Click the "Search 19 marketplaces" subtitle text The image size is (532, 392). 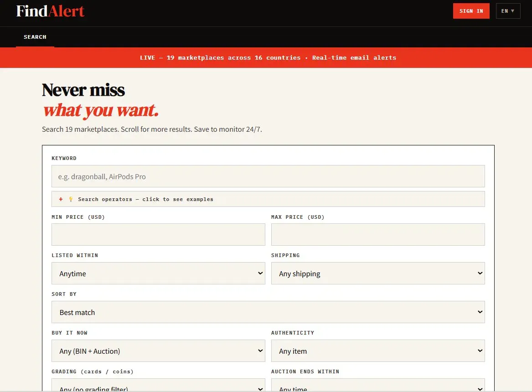pyautogui.click(x=152, y=129)
